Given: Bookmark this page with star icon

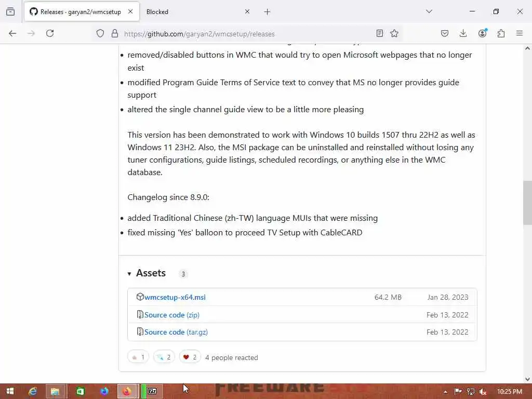Looking at the screenshot, I should (394, 33).
